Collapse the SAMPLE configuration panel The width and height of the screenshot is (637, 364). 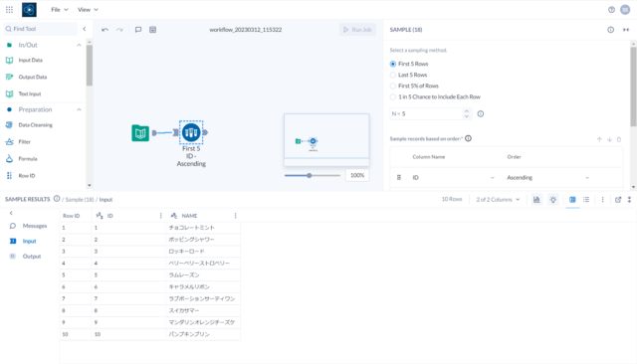626,30
